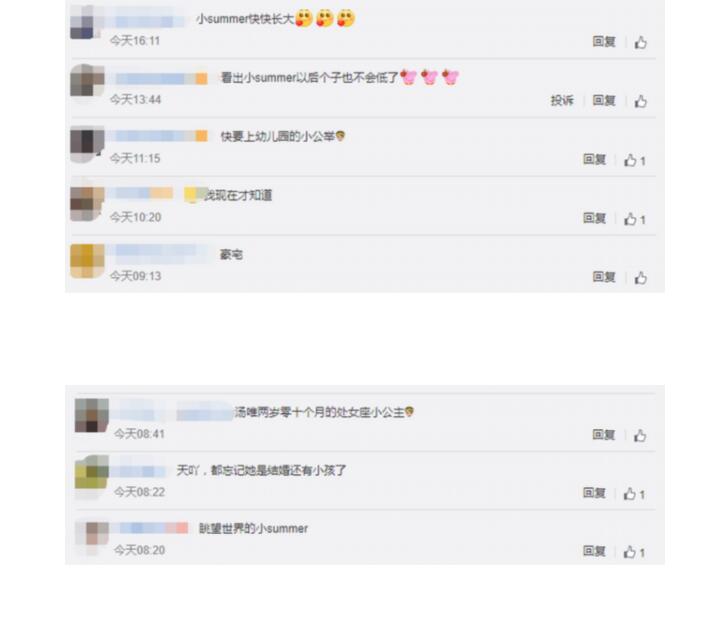Screen dimensions: 707x618
Task: Reply to the 16:11 comment
Action: coord(604,42)
